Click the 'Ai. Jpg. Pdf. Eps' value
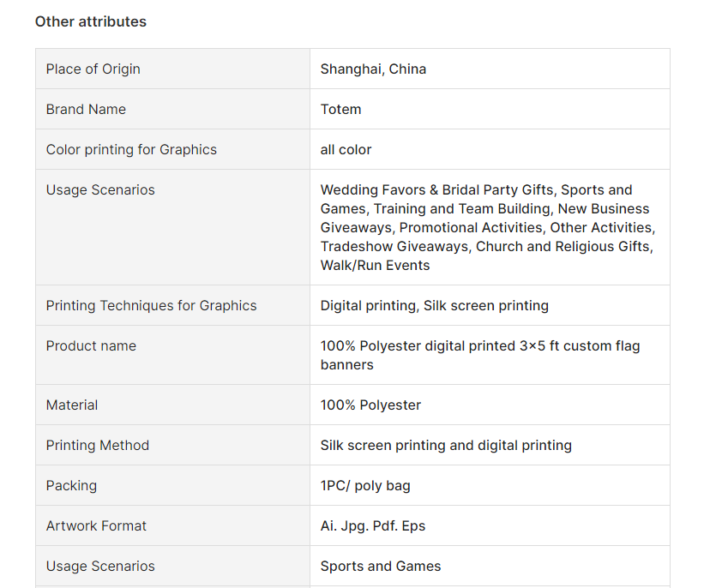 (373, 525)
